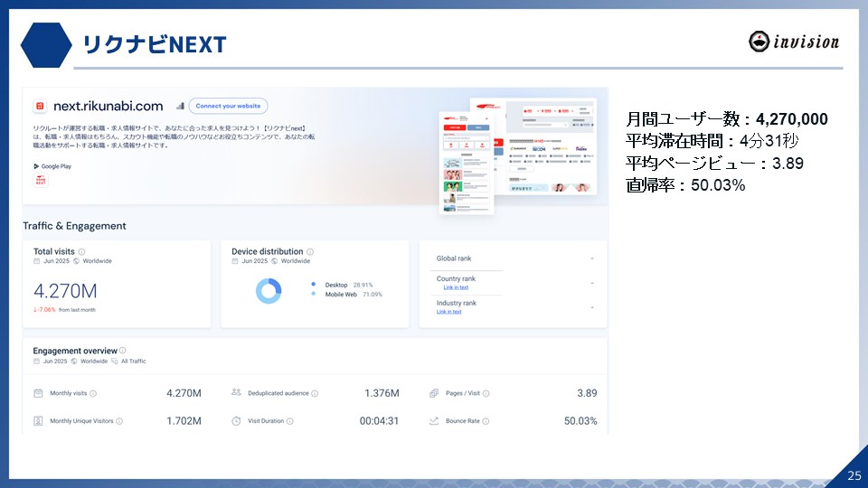Click the pages icon beside Pages / Visit

coord(434,393)
